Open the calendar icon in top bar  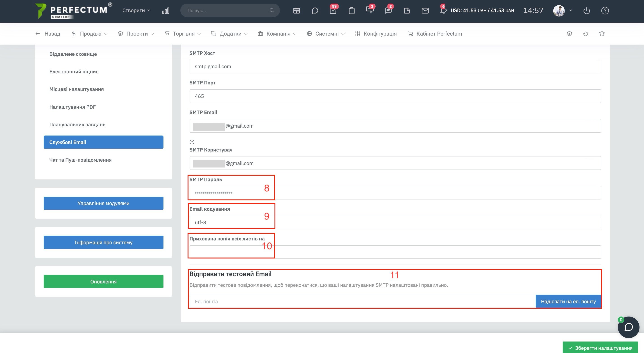point(296,11)
